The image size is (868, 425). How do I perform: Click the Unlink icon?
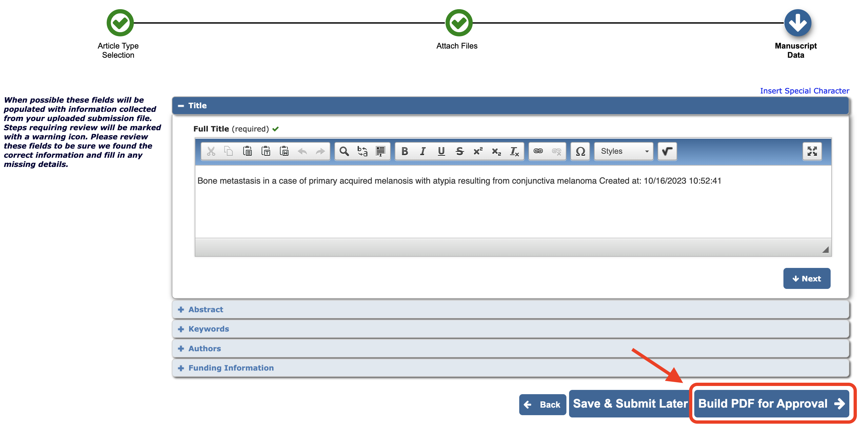[556, 151]
